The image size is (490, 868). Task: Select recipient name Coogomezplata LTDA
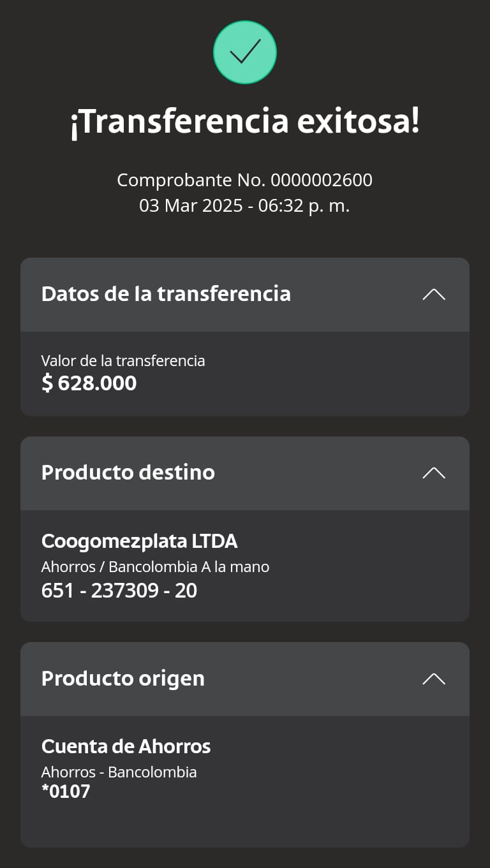click(140, 541)
